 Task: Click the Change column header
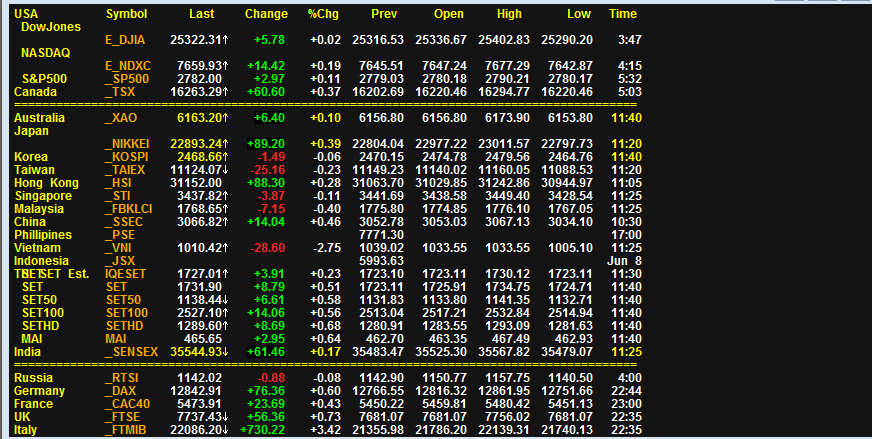pyautogui.click(x=266, y=14)
